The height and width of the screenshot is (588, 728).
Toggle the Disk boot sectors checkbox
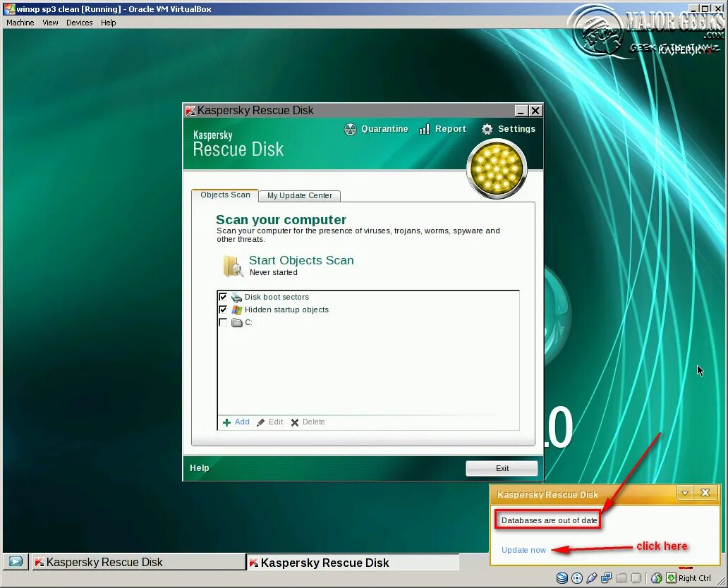(223, 297)
